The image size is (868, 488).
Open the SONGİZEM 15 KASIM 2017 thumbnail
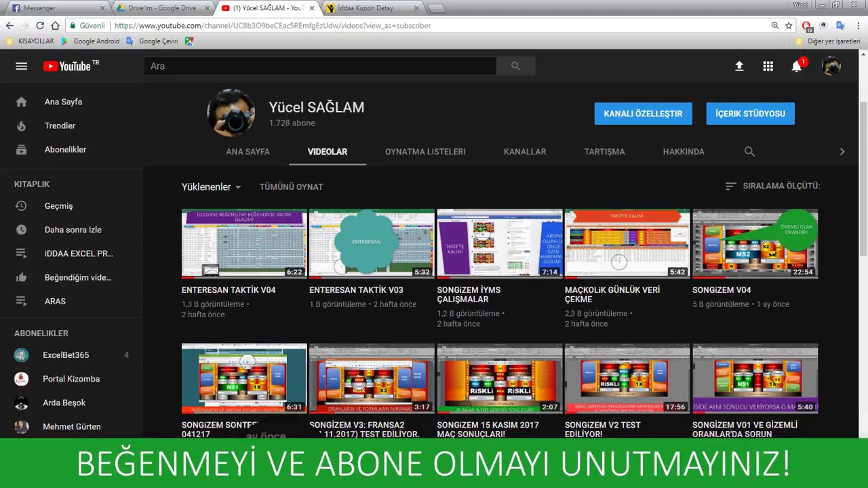click(500, 379)
